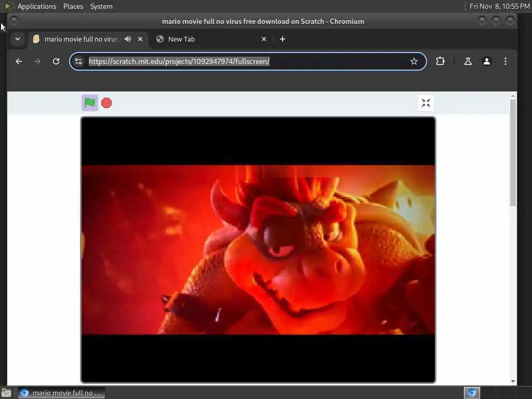Open the Places menu
This screenshot has width=532, height=399.
tap(73, 6)
